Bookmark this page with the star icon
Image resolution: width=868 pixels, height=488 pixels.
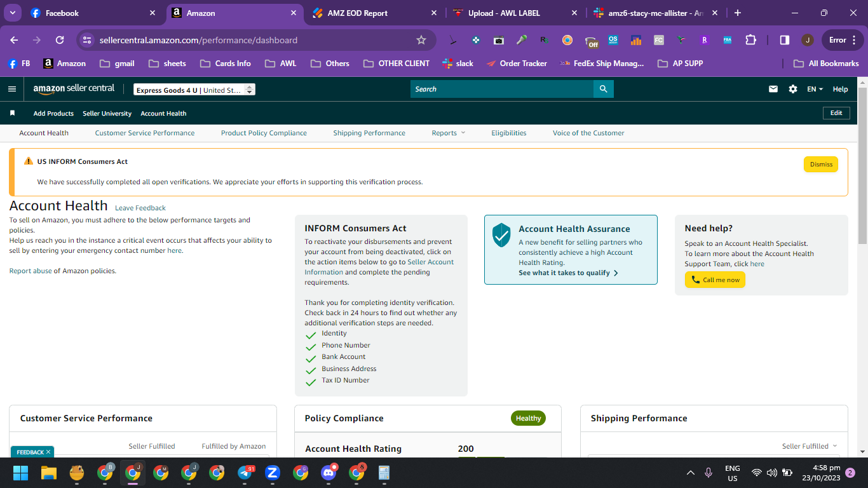[x=421, y=40]
